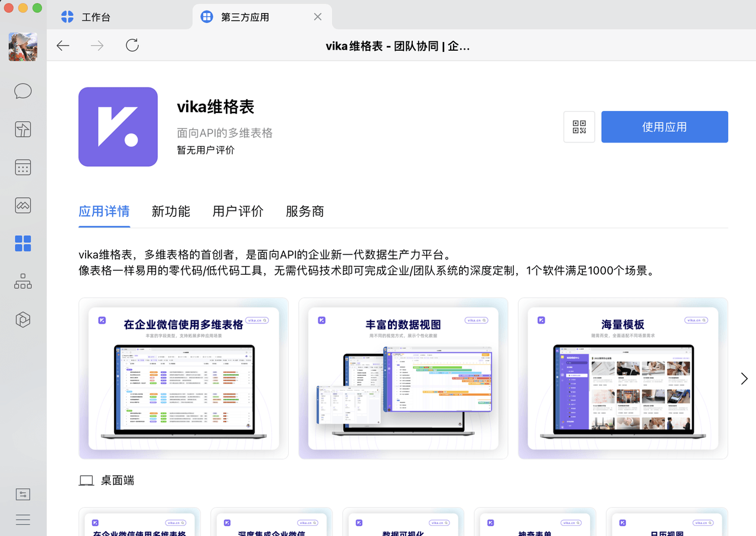Screen dimensions: 756x536
Task: Click the 面向API的多维表格 subtitle
Action: pos(225,133)
